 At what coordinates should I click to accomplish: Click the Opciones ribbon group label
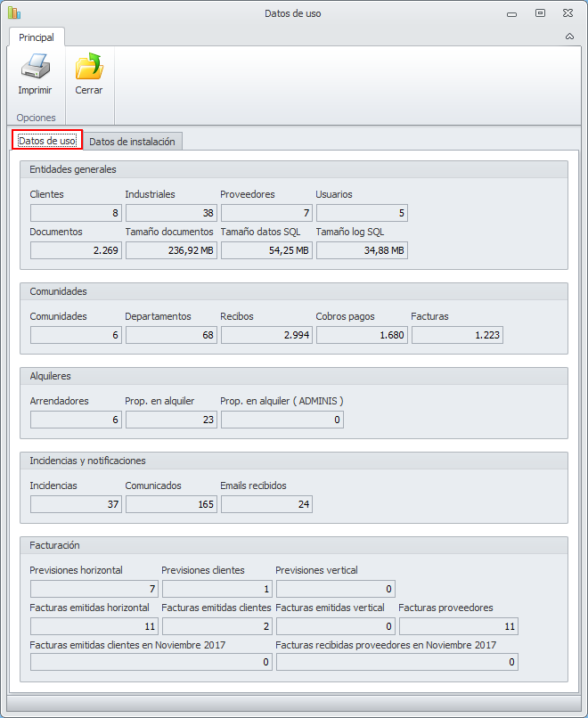click(x=37, y=118)
